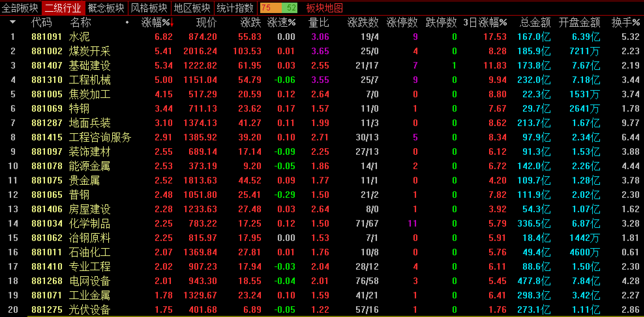The image size is (644, 317).
Task: Select the 光伏设备 sector
Action: 90,310
